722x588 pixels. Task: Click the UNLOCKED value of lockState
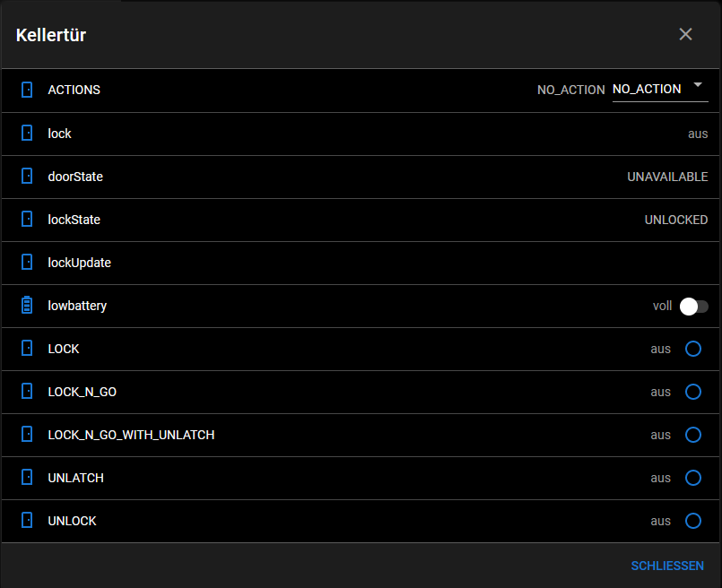pos(676,220)
